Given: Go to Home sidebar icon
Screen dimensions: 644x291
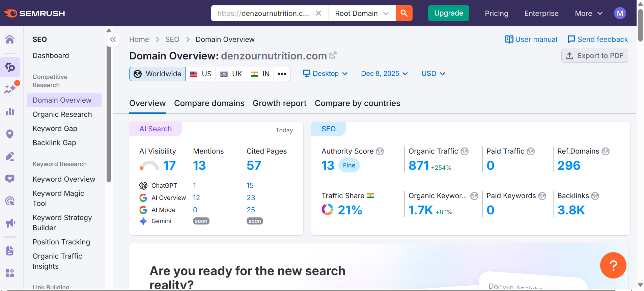Looking at the screenshot, I should (10, 39).
